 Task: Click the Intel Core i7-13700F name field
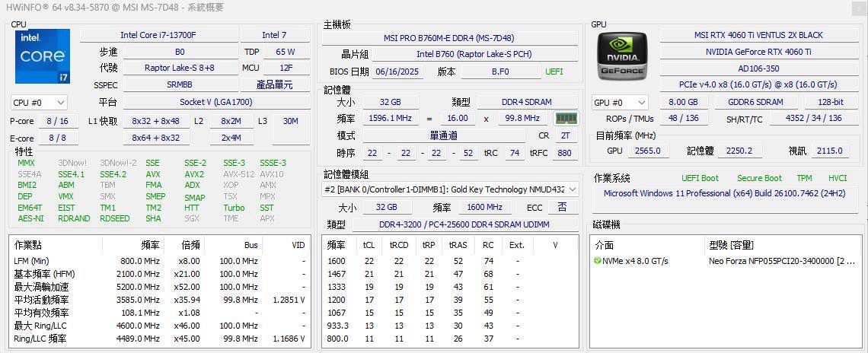click(158, 35)
